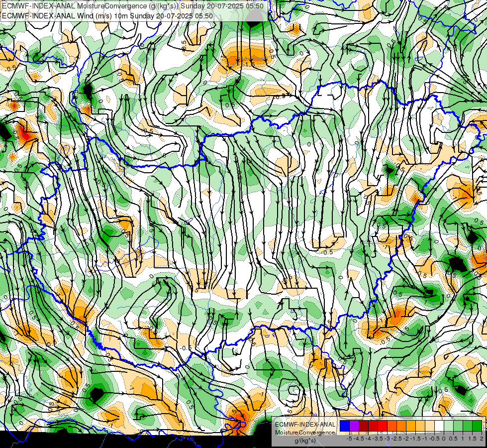Select the dark maroon legend swatch left of -4
487x448 pixels.
(364, 426)
